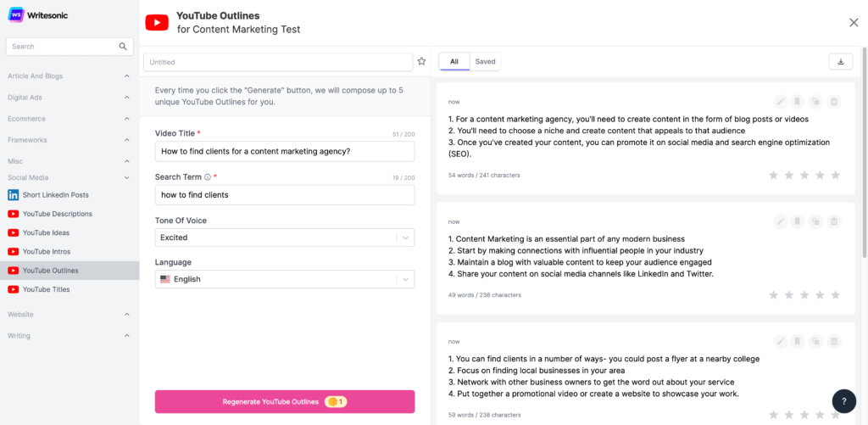Viewport: 868px width, 425px height.
Task: Edit the 'You can find clients' outline
Action: click(781, 341)
